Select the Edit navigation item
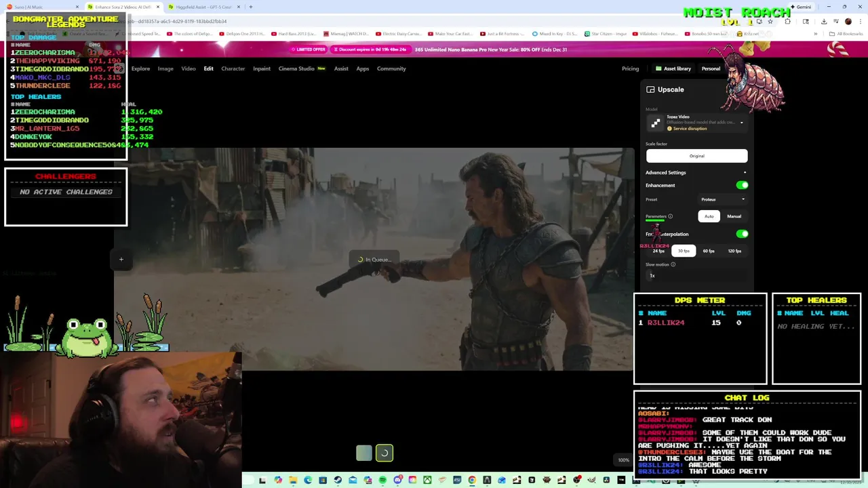Viewport: 868px width, 488px height. tap(208, 68)
